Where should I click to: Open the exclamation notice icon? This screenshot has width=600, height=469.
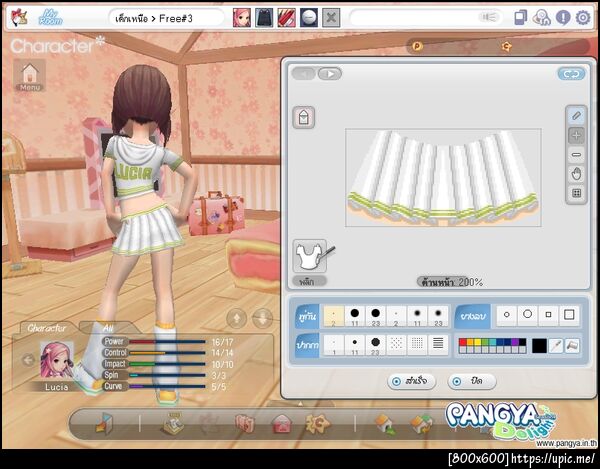coord(563,18)
